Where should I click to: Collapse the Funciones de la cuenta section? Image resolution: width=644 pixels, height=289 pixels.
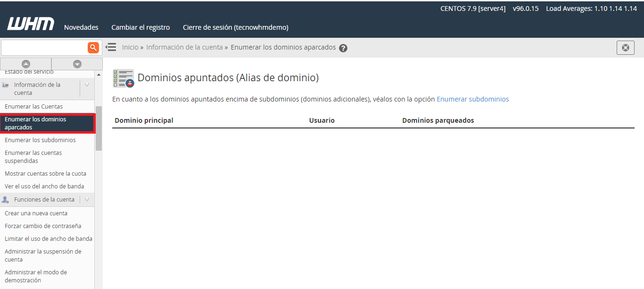click(87, 200)
